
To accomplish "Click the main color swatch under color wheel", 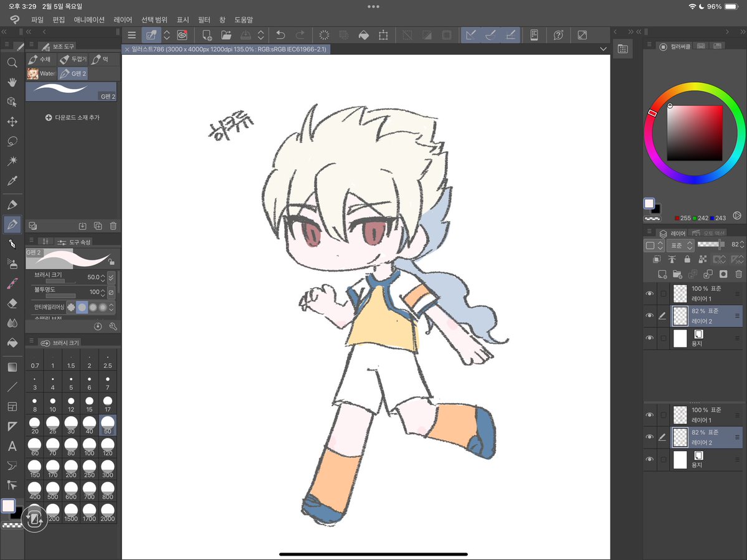I will click(649, 203).
